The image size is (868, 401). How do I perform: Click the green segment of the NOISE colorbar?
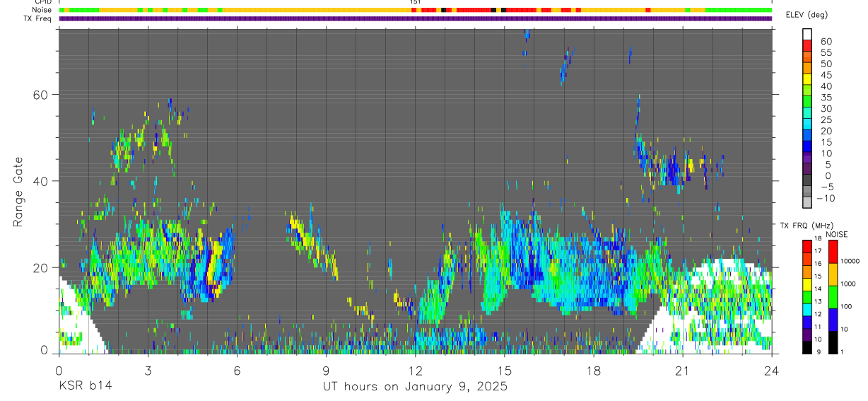pos(832,296)
